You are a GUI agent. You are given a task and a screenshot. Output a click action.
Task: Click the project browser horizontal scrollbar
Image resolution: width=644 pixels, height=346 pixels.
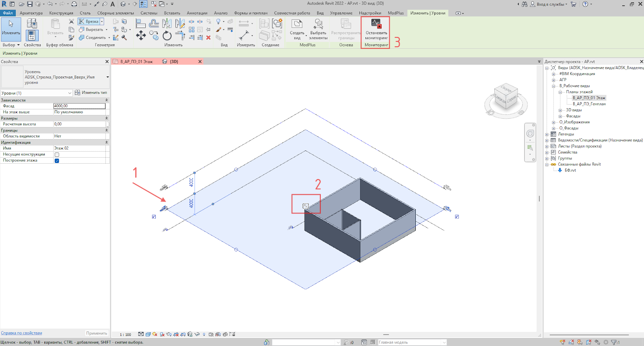click(589, 335)
